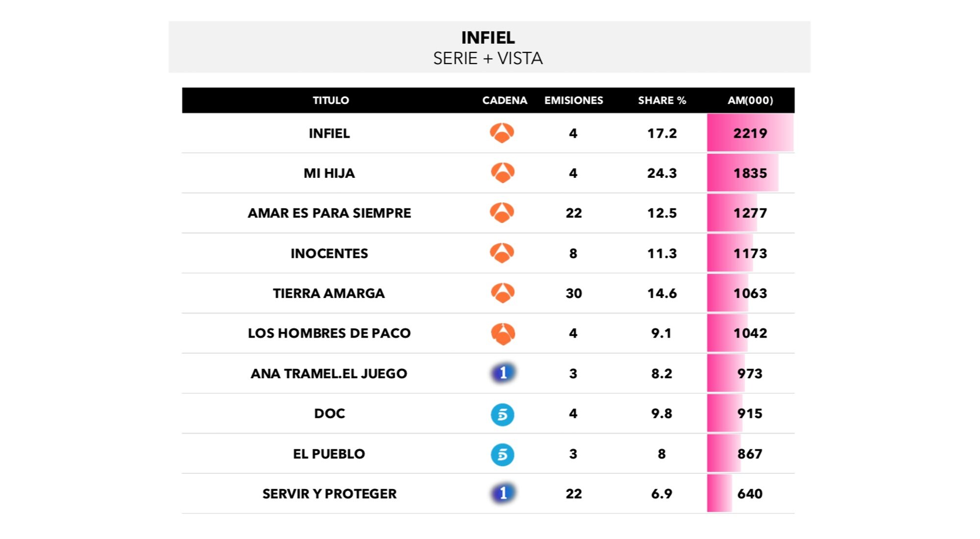
Task: Click Antena 3 logo beside LOS HOMBRES DE PACO
Action: [502, 334]
